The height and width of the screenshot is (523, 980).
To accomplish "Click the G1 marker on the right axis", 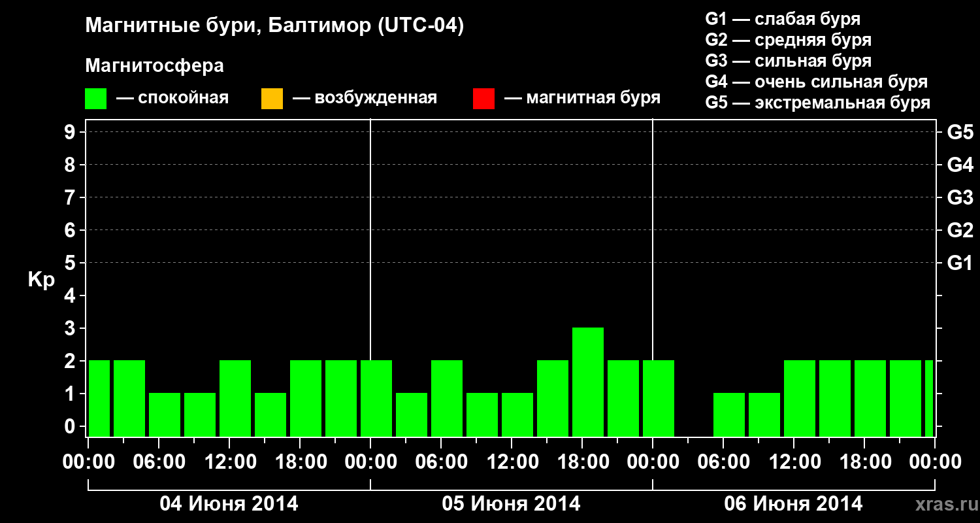I will [960, 263].
